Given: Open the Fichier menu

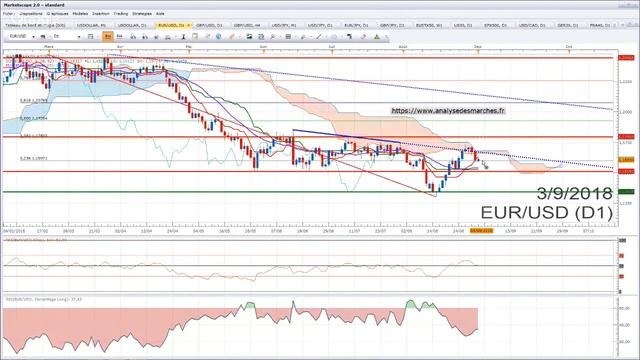Looking at the screenshot, I should point(9,13).
